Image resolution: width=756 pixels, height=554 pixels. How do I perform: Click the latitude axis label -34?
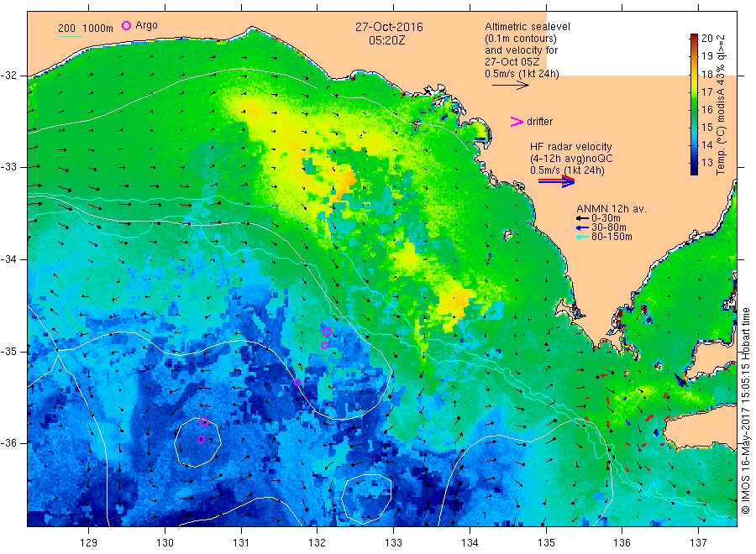click(9, 259)
